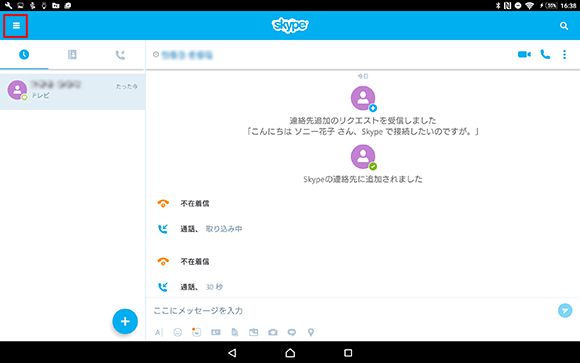Tap the Android recent apps button
This screenshot has height=363, width=580.
tap(348, 353)
